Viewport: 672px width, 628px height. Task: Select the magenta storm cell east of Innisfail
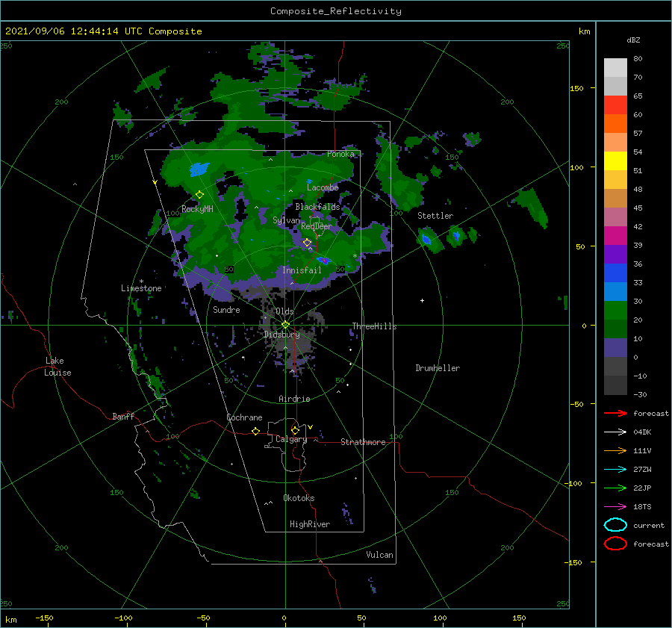coord(325,260)
